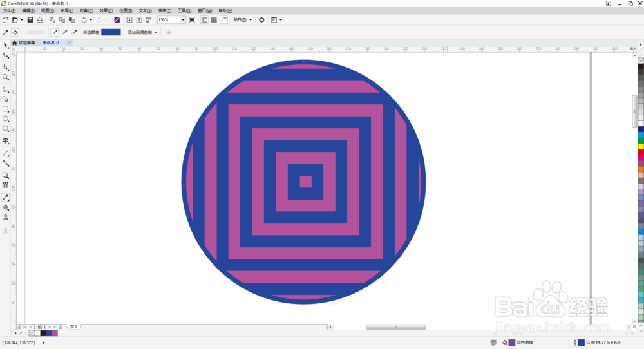Image resolution: width=644 pixels, height=349 pixels.
Task: Open the 编辑(E) menu
Action: pyautogui.click(x=28, y=11)
